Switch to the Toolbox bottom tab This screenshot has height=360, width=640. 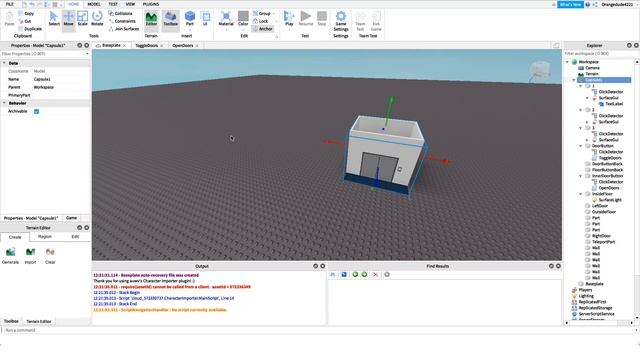[x=11, y=321]
